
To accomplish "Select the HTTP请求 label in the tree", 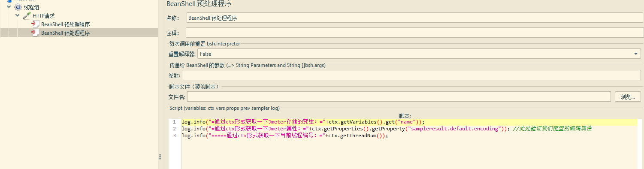I will [43, 16].
